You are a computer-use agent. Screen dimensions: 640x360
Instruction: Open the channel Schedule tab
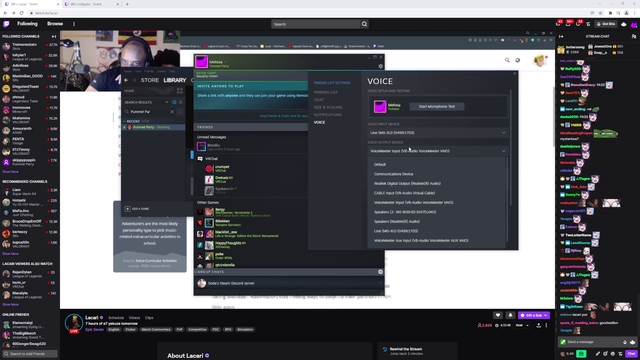pos(116,318)
